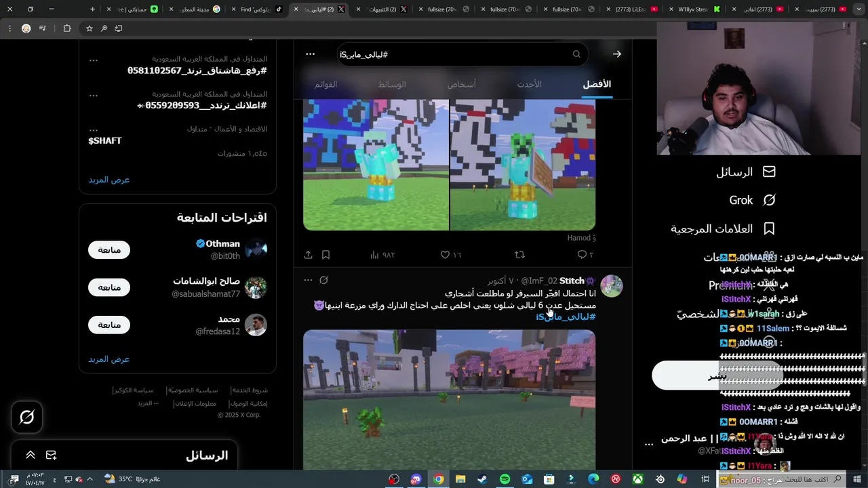Open a new browser tab
Viewport: 868px width, 488px height.
93,9
